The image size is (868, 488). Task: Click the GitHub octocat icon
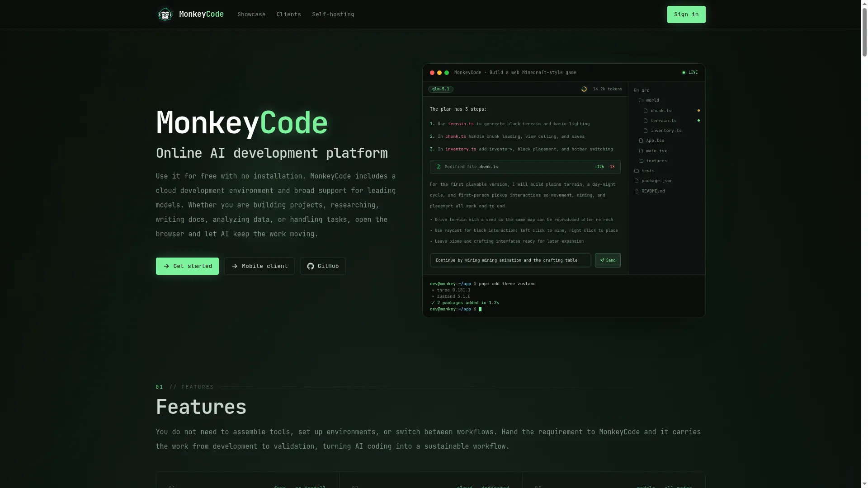pos(311,266)
